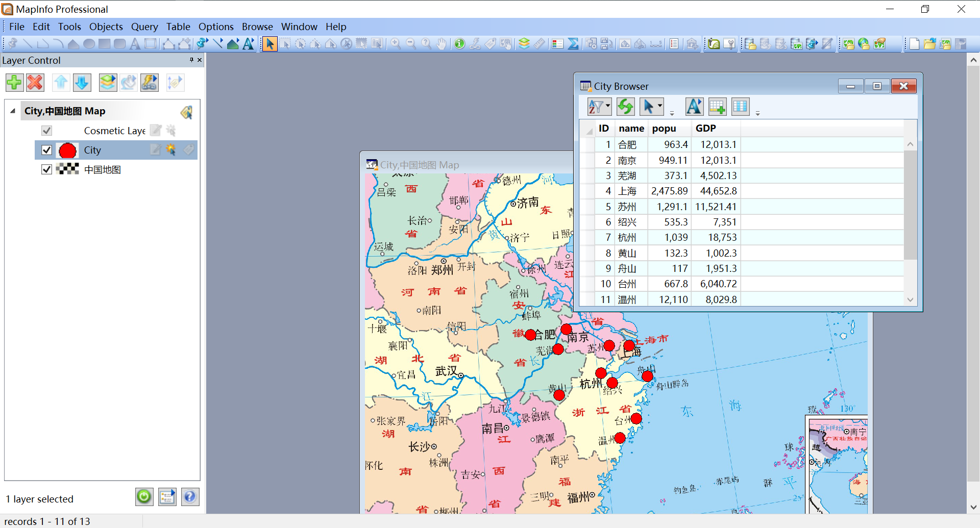Viewport: 980px width, 528px height.
Task: Select the Grabber hand tool
Action: [442, 44]
